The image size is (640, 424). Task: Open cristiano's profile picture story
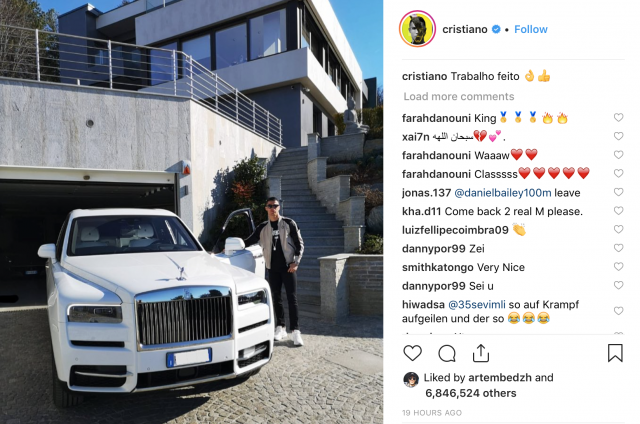click(x=417, y=29)
